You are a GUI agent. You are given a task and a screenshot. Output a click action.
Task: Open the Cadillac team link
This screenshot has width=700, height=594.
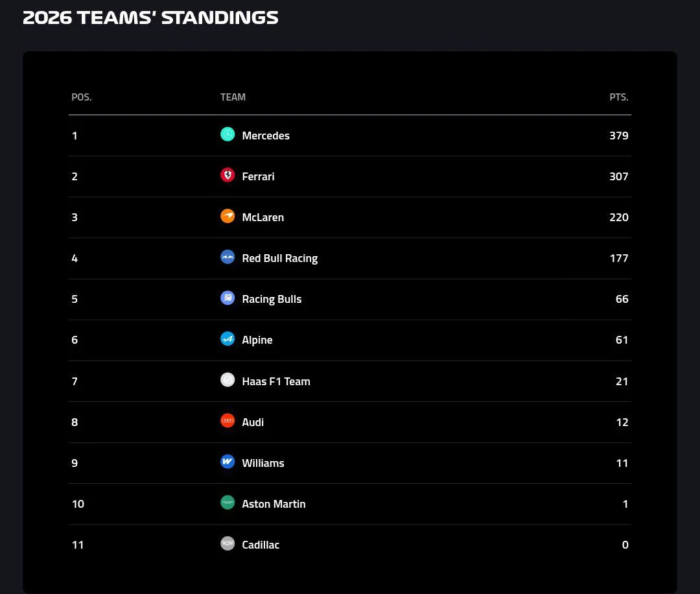pyautogui.click(x=261, y=545)
